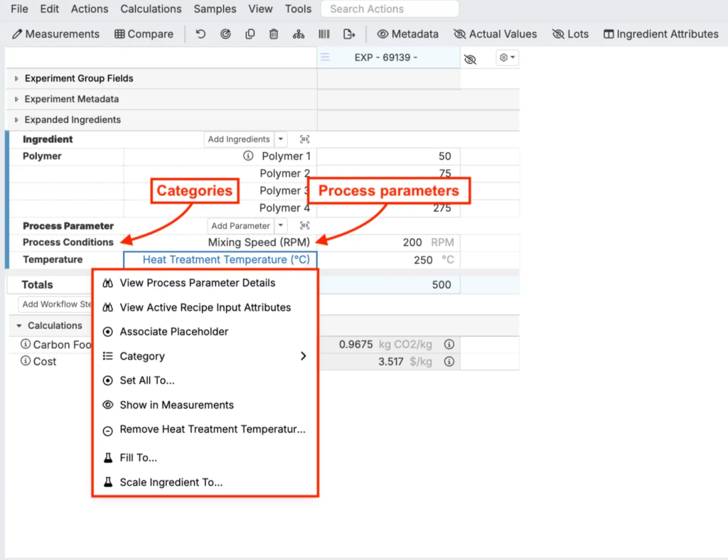Viewport: 728px width, 560px height.
Task: Open the Category submenu
Action: pyautogui.click(x=205, y=356)
